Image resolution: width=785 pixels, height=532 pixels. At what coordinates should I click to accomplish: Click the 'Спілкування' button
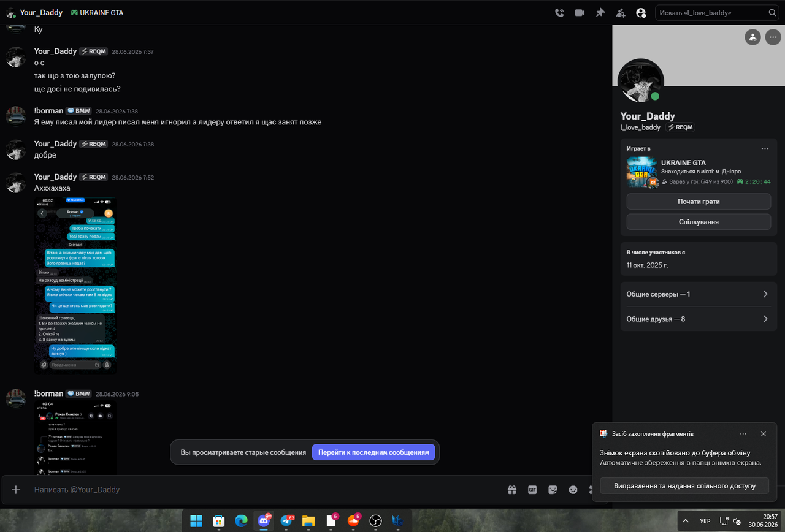[x=699, y=222]
